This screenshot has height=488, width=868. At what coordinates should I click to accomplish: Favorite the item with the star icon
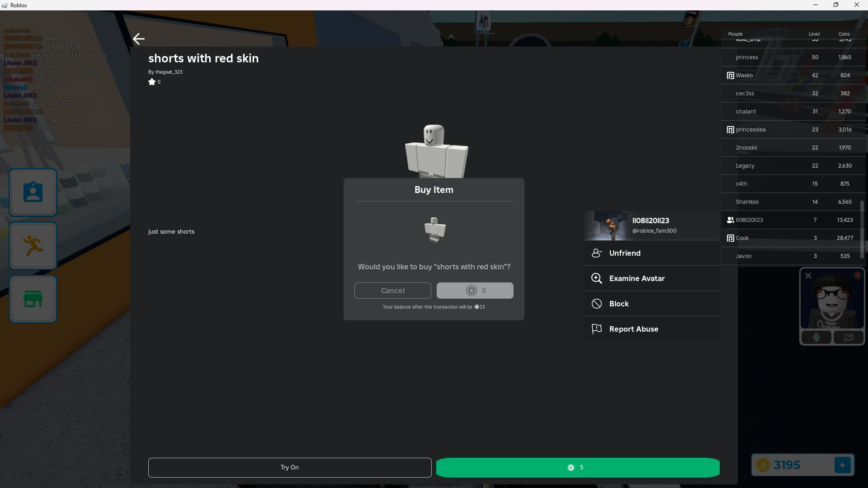pos(152,82)
